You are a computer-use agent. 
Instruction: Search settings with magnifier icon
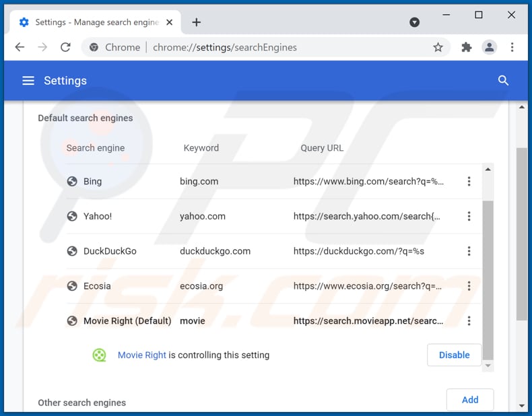[503, 81]
